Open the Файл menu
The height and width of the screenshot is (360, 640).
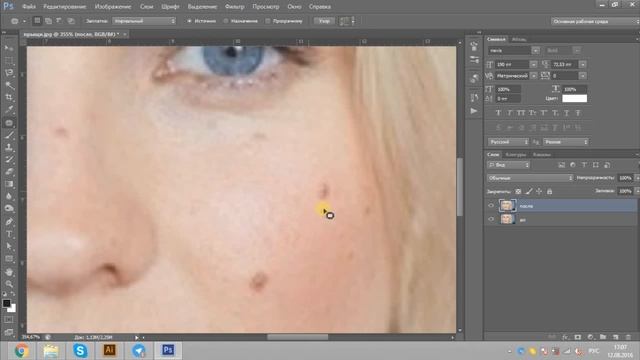coord(29,7)
